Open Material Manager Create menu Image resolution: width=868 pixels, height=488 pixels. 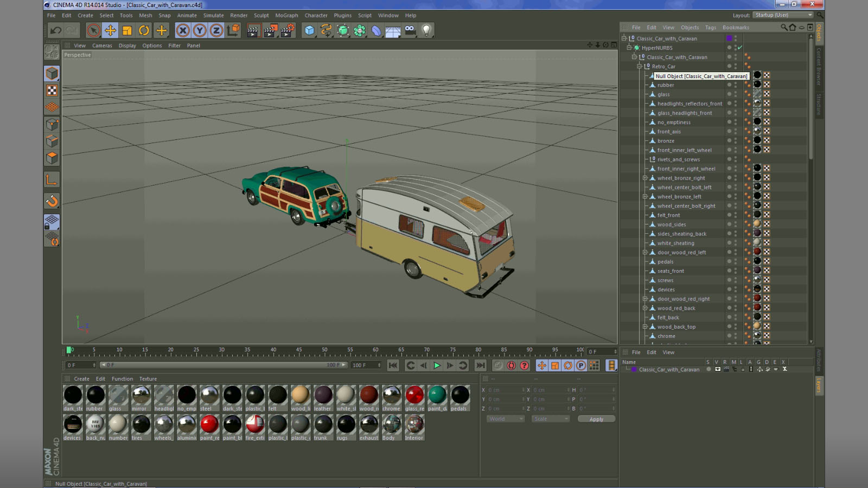81,379
